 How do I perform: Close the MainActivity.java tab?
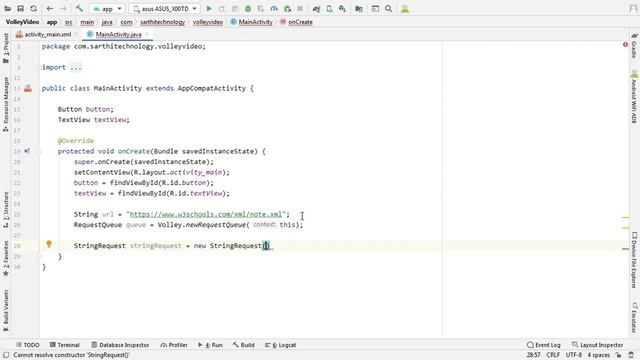(x=147, y=35)
